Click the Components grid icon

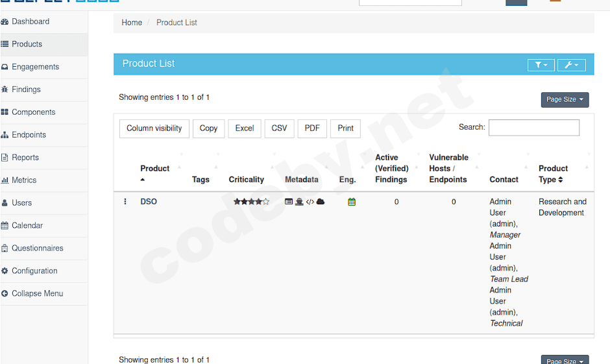[5, 112]
